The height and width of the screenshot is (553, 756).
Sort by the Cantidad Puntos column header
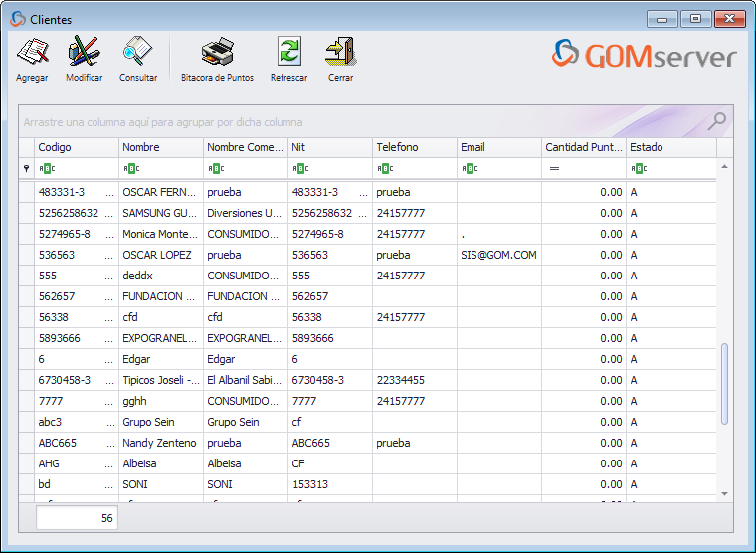[584, 147]
